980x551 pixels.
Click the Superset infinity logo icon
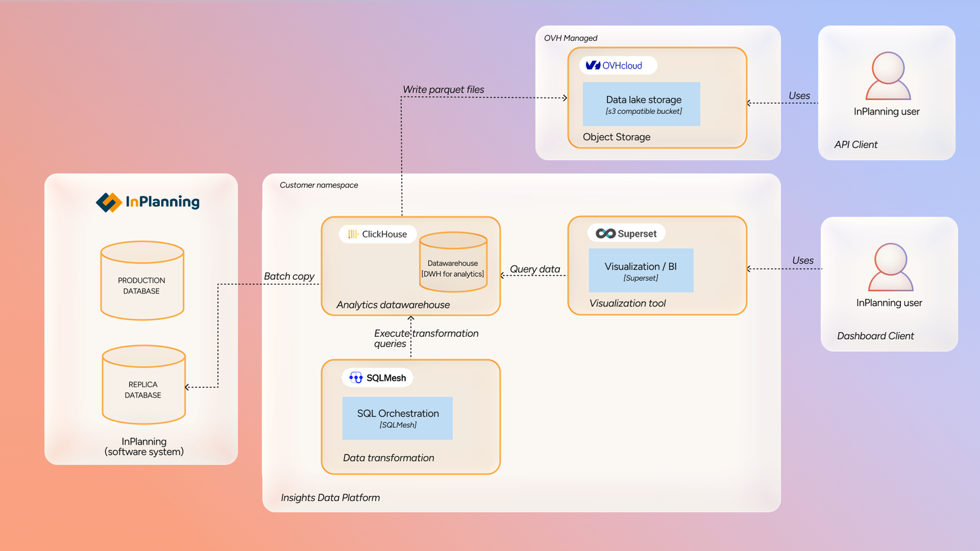tap(606, 233)
